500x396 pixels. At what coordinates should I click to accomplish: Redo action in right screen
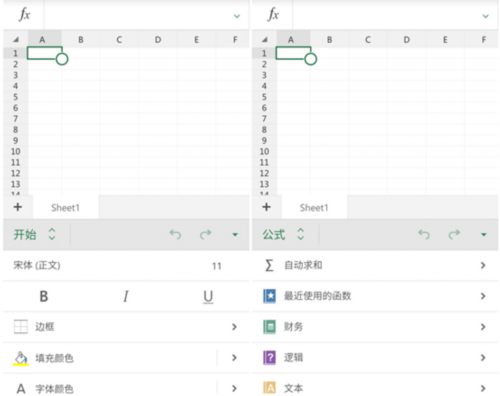point(454,234)
